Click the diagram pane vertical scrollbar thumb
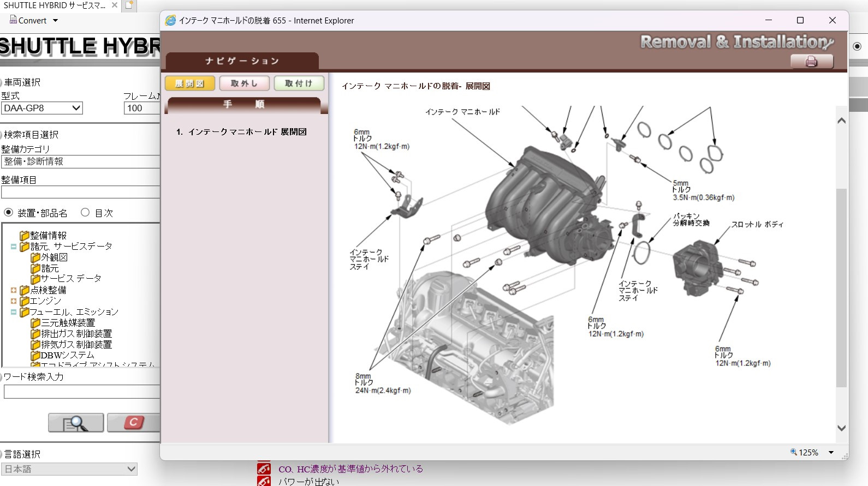 click(841, 288)
